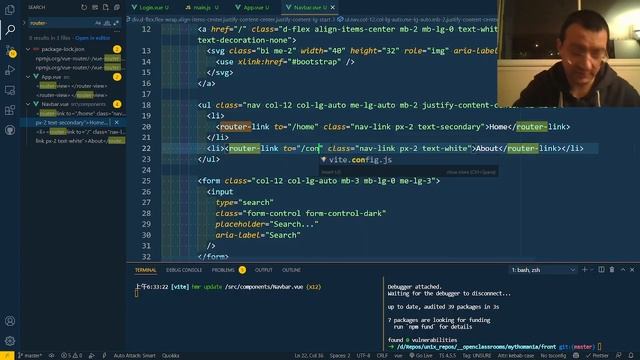640x360 pixels.
Task: Maximize the panel with the up chevron
Action: [x=623, y=270]
